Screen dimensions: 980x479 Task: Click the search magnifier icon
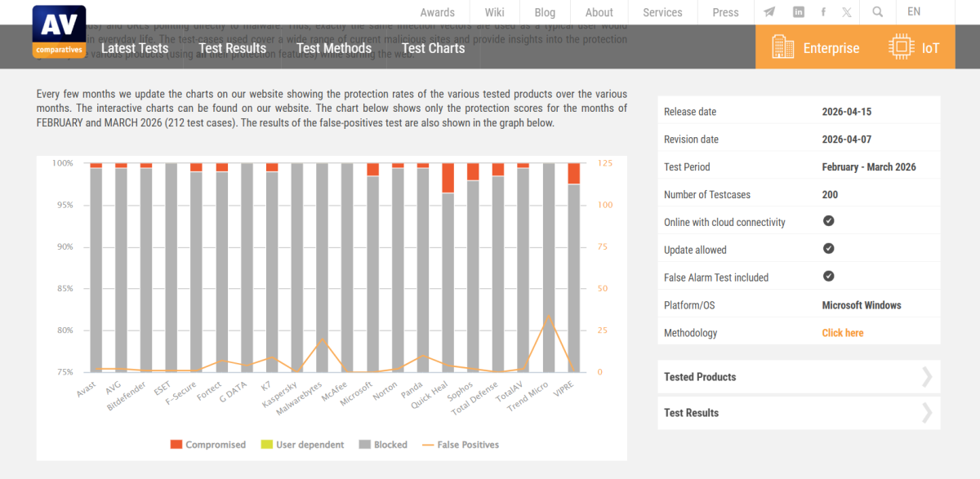pyautogui.click(x=877, y=12)
